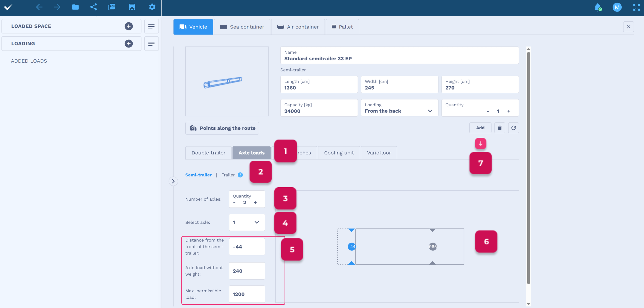Image resolution: width=644 pixels, height=308 pixels.
Task: Click the vehicle truck icon in toolbar
Action: pyautogui.click(x=132, y=7)
